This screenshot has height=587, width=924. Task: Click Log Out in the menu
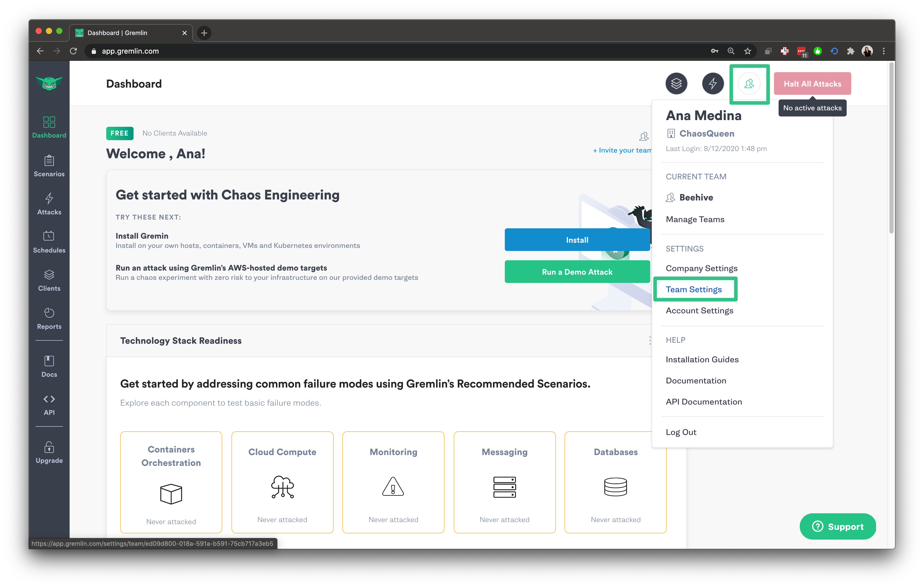pos(681,432)
